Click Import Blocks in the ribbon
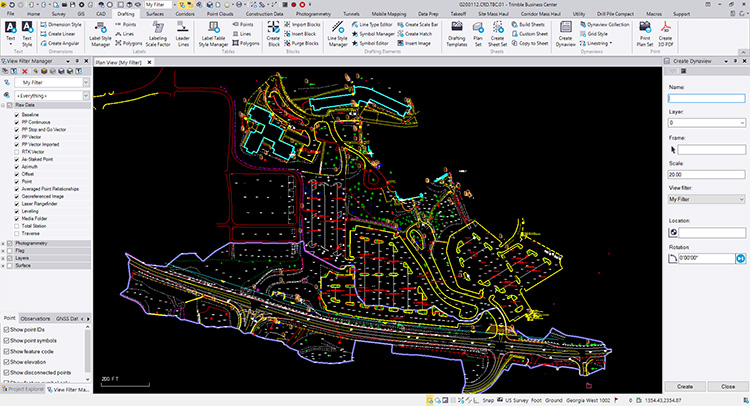The height and width of the screenshot is (406, 750). (302, 24)
